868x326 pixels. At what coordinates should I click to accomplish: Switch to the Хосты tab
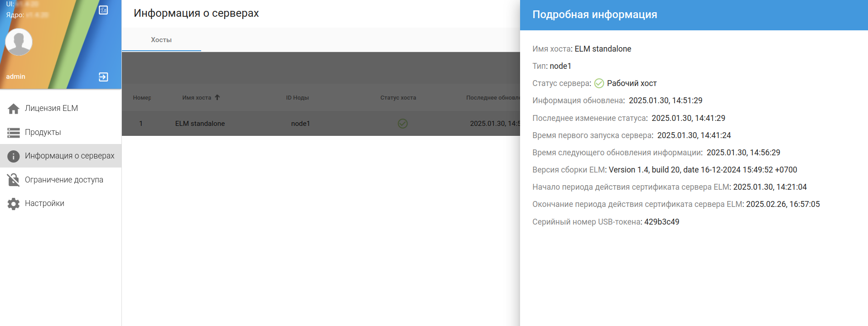click(x=161, y=40)
